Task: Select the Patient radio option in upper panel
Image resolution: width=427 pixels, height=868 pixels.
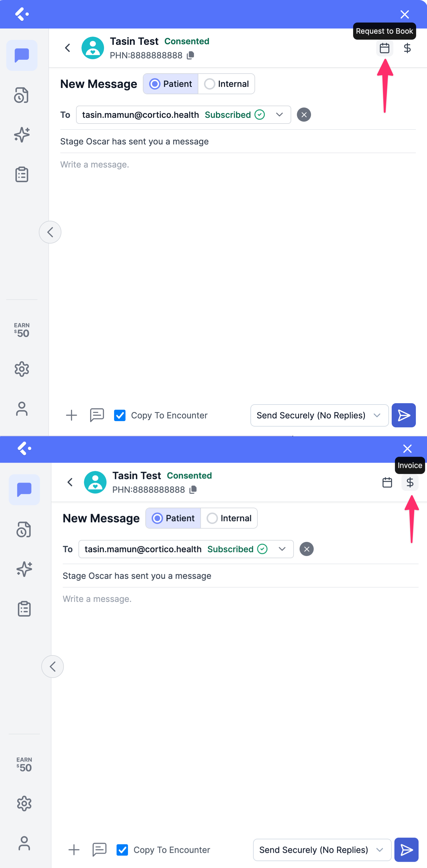Action: click(x=171, y=84)
